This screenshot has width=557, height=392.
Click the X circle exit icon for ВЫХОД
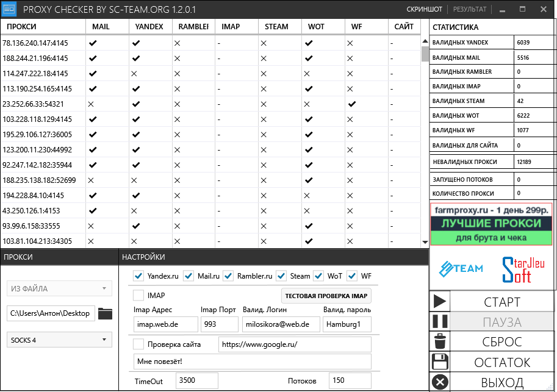pos(440,382)
